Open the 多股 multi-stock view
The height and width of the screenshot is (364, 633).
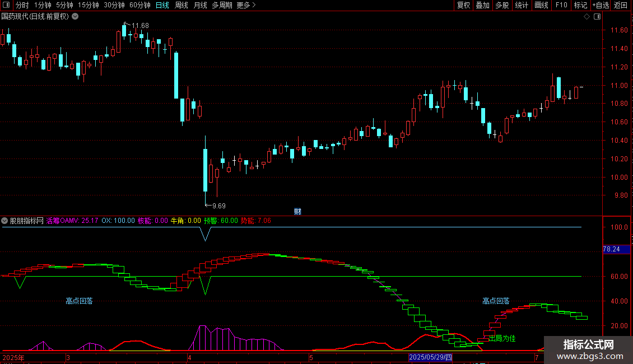(x=502, y=5)
